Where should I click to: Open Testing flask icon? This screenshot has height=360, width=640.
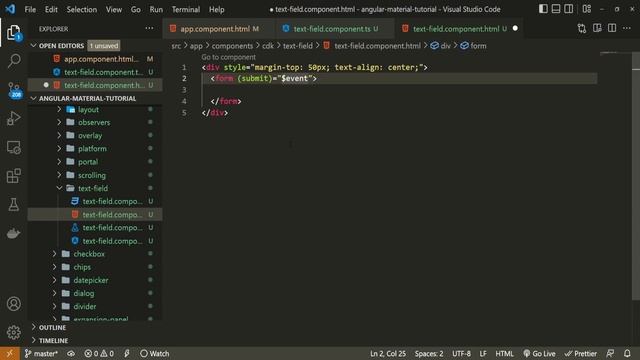[x=13, y=204]
